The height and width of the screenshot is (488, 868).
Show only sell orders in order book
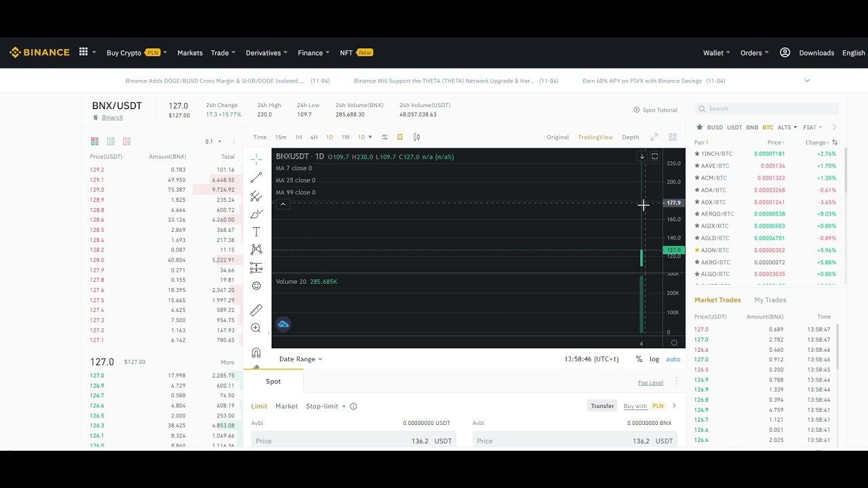point(127,141)
